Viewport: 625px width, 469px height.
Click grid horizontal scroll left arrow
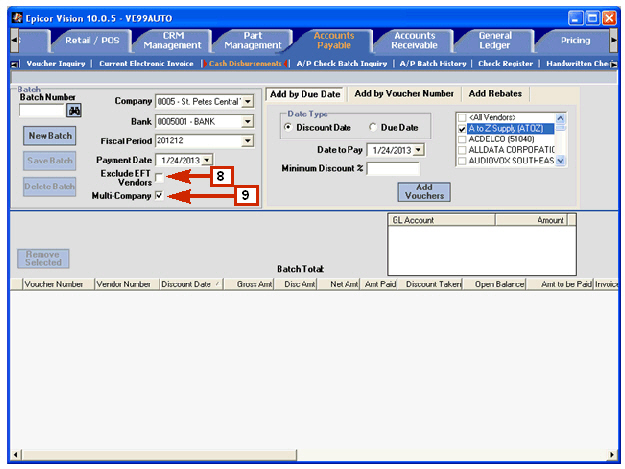click(x=16, y=454)
